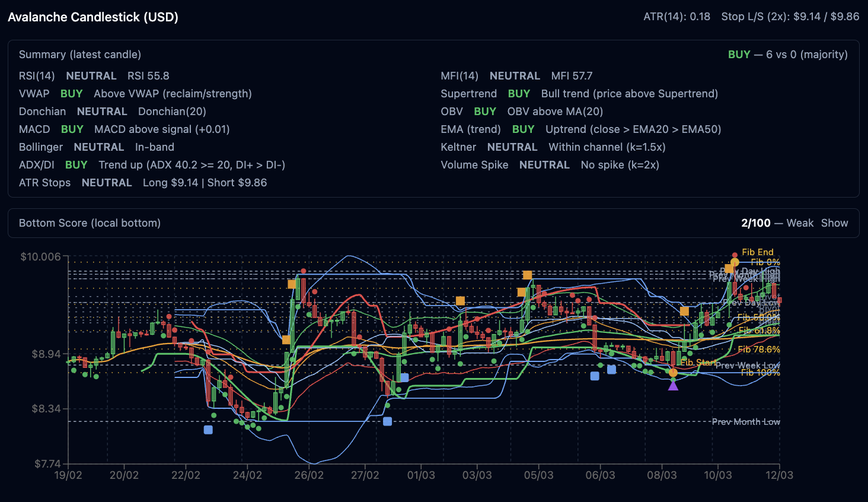Click the orange Fib Start circle marker
This screenshot has width=868, height=502.
(673, 373)
